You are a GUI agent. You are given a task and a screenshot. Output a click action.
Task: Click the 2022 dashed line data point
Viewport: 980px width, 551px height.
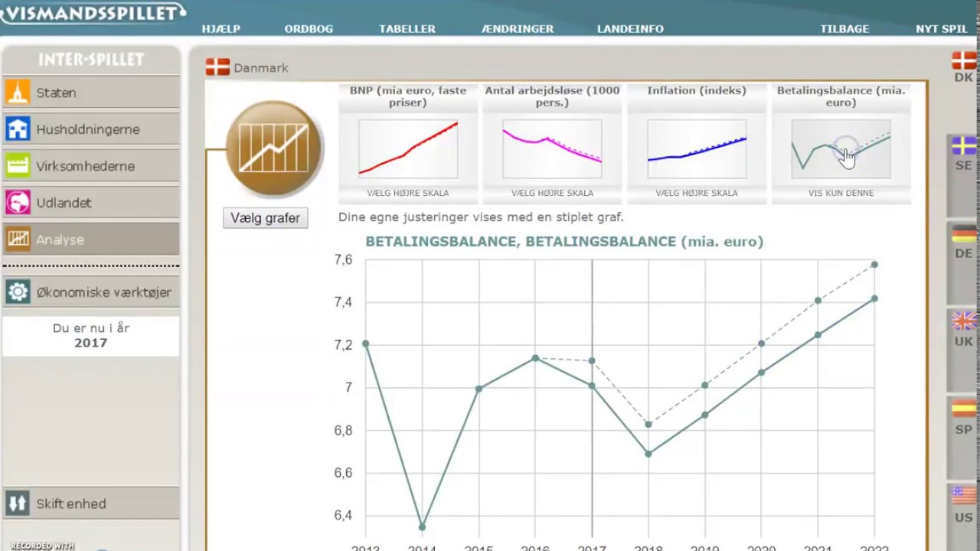[x=874, y=265]
